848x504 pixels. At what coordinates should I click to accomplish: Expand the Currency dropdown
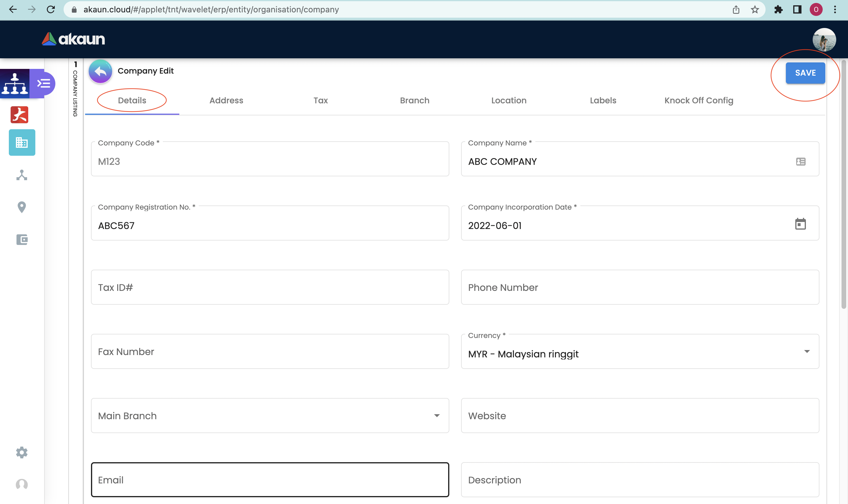(806, 352)
